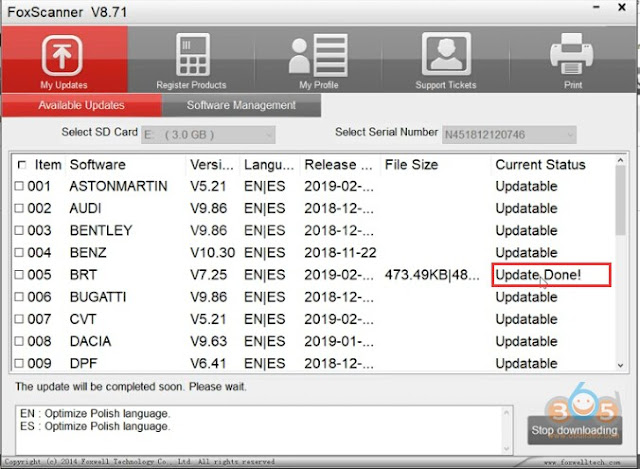Viewport: 640px width, 469px height.
Task: Click the EN Optimize Polish language note
Action: [95, 413]
